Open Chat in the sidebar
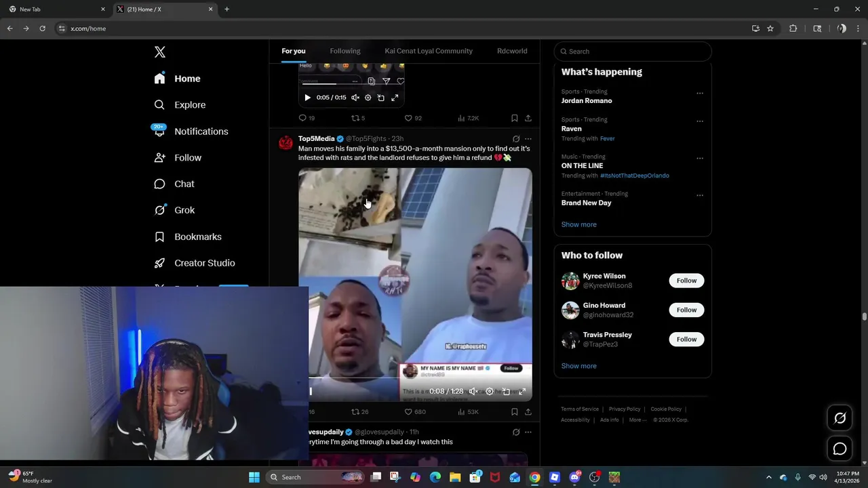Image resolution: width=868 pixels, height=488 pixels. pos(174,184)
